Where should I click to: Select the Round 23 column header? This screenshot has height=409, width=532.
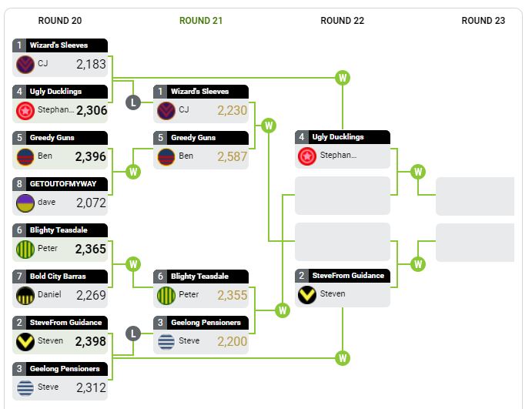coord(483,21)
